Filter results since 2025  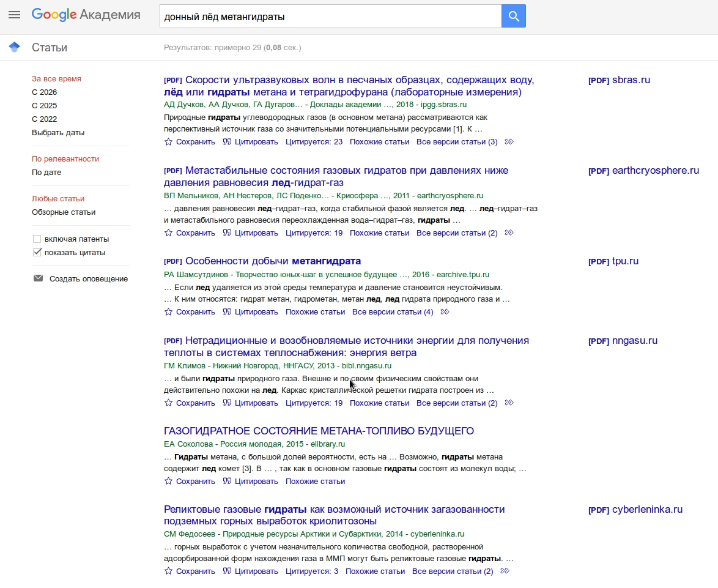[44, 106]
